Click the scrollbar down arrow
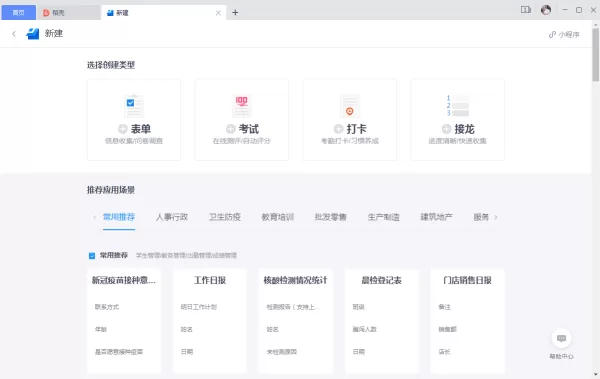This screenshot has height=379, width=600. point(596,374)
